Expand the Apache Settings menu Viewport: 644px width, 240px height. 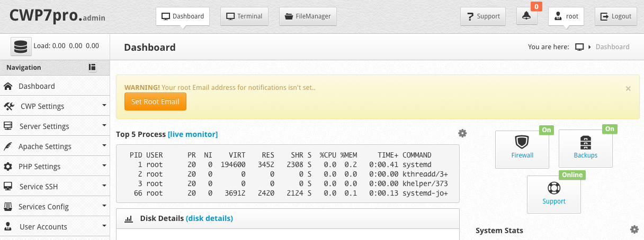point(55,146)
